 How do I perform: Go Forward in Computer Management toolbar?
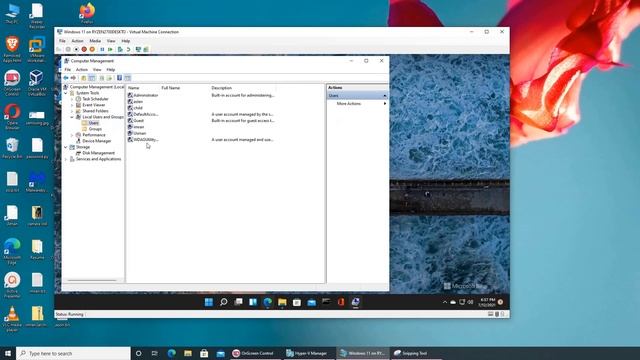(73, 78)
